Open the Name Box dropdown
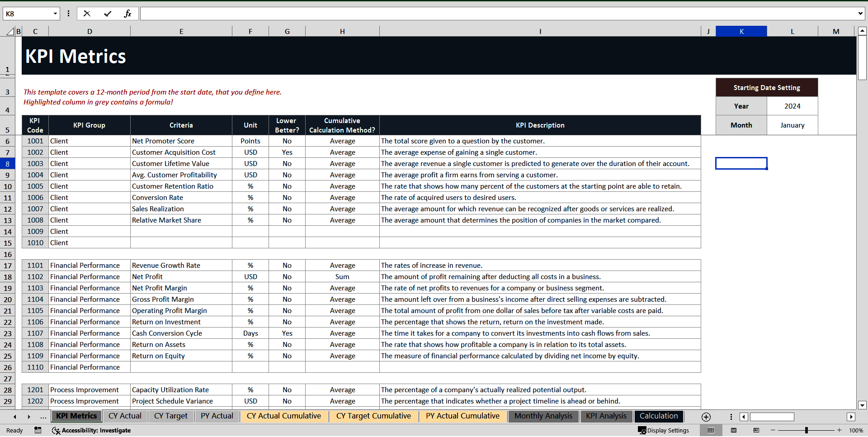The height and width of the screenshot is (437, 868). [55, 14]
